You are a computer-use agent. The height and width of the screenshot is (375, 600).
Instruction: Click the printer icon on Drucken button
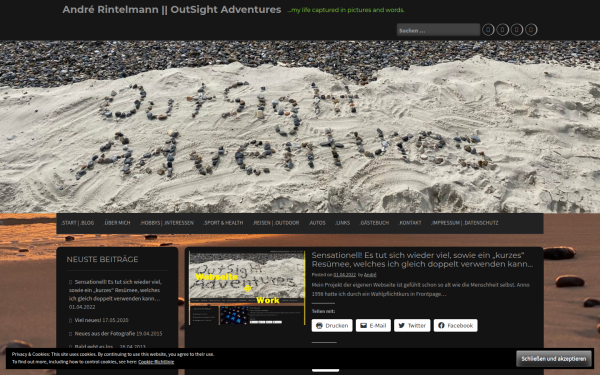tap(319, 326)
